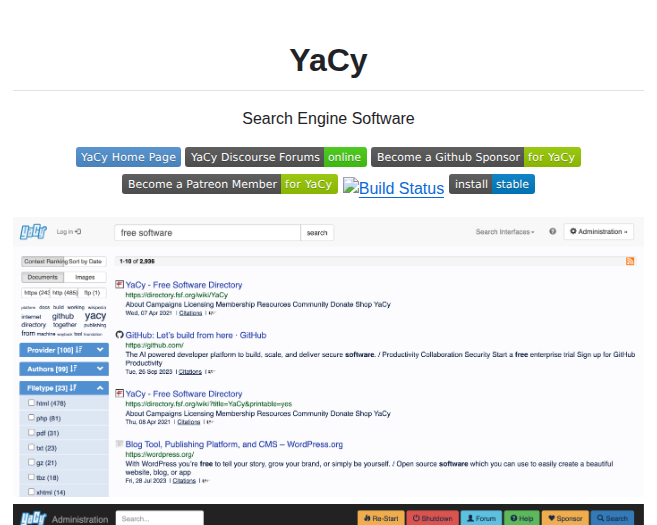Filter by ftp (1) protocol
The height and width of the screenshot is (525, 657).
click(x=92, y=292)
